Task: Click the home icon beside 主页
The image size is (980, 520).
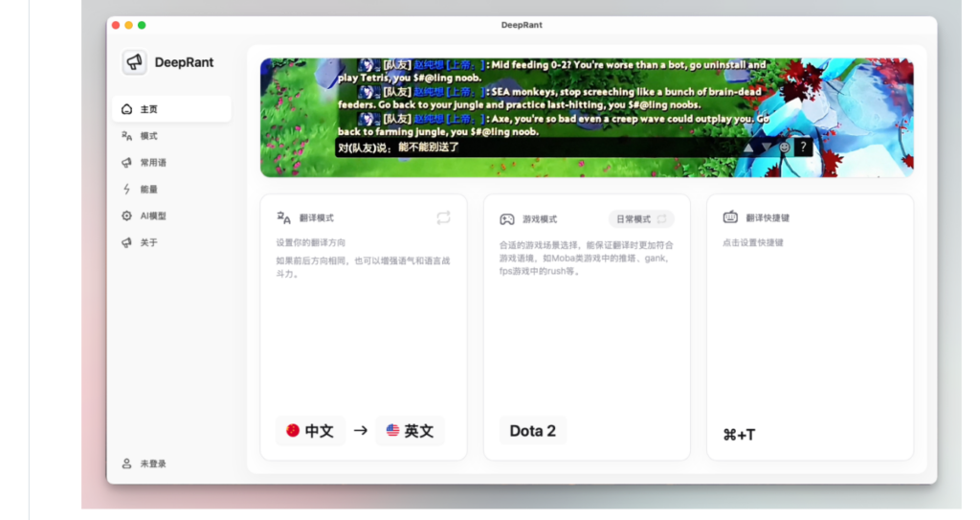Action: 127,109
